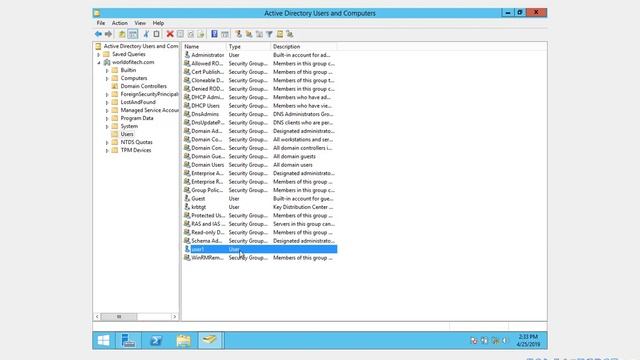Select the DHCP Users group row
The height and width of the screenshot is (360, 640).
[260, 106]
